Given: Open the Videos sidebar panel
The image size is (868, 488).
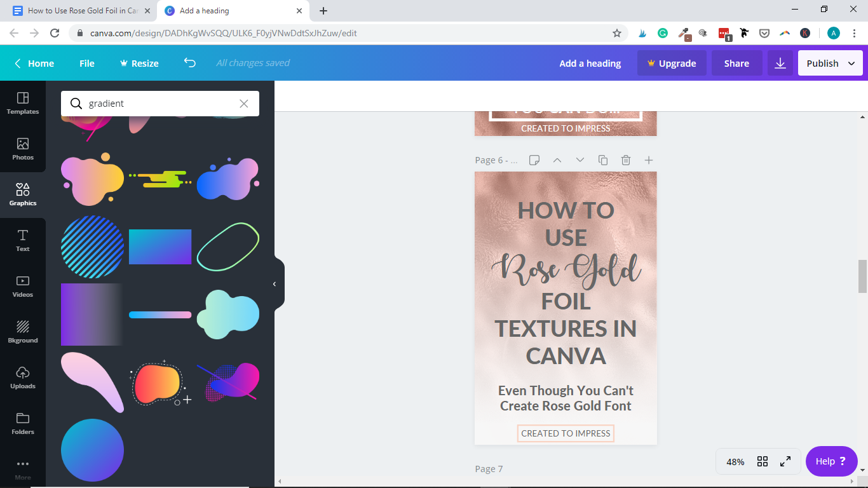Looking at the screenshot, I should [x=23, y=286].
